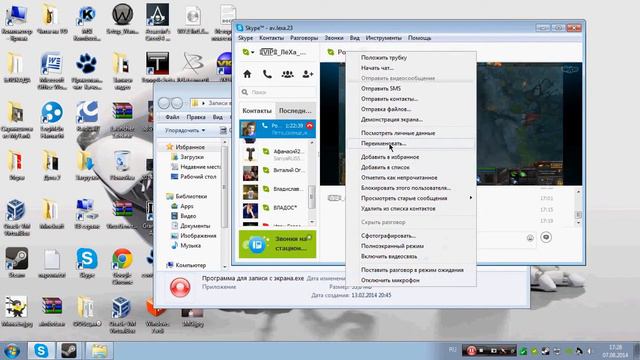Click the green landline calls banner

click(x=278, y=244)
